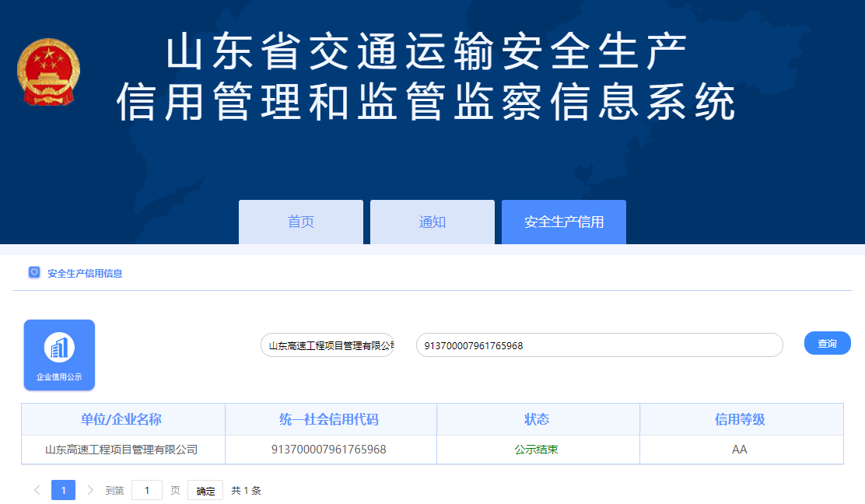The image size is (865, 504).
Task: Go to previous page using left arrow
Action: (x=37, y=490)
